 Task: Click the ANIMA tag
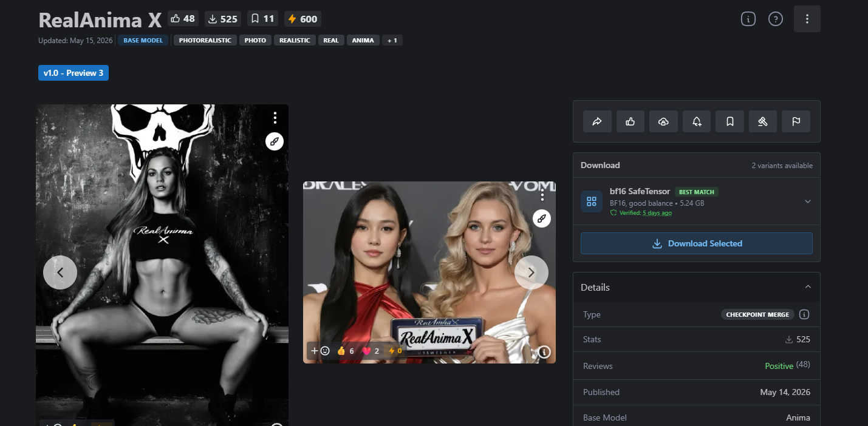[x=364, y=40]
